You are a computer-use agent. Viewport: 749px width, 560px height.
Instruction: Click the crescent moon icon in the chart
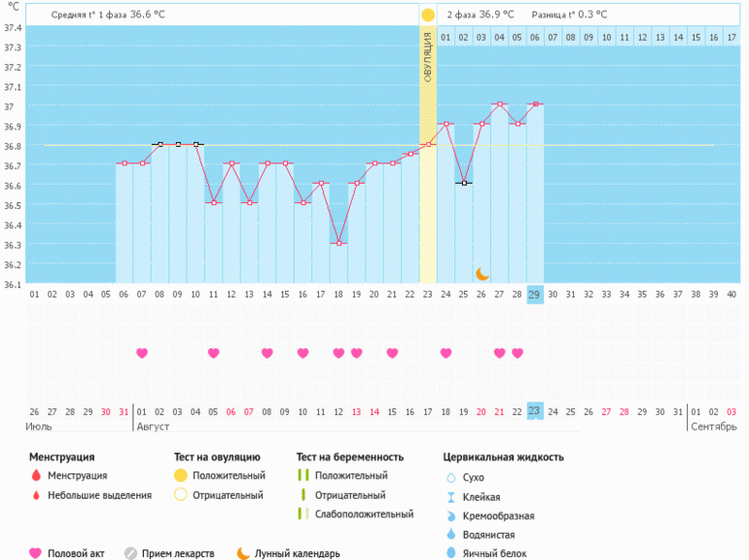point(482,274)
